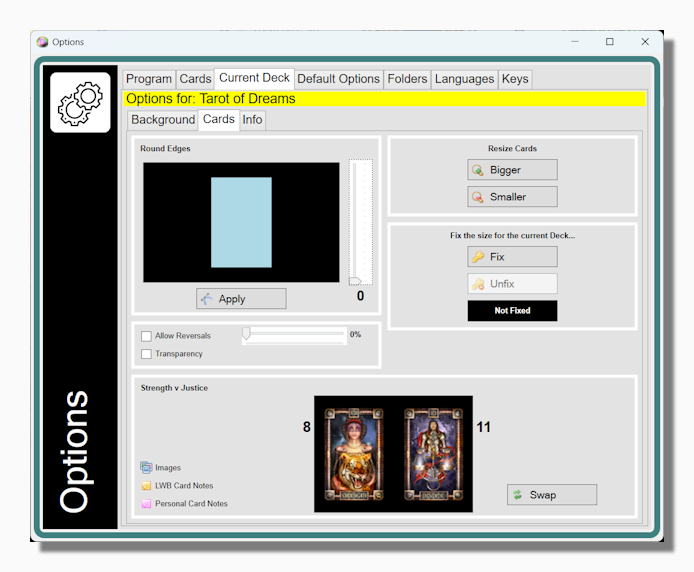Click the Resize Cards heading
The width and height of the screenshot is (694, 572).
click(512, 148)
